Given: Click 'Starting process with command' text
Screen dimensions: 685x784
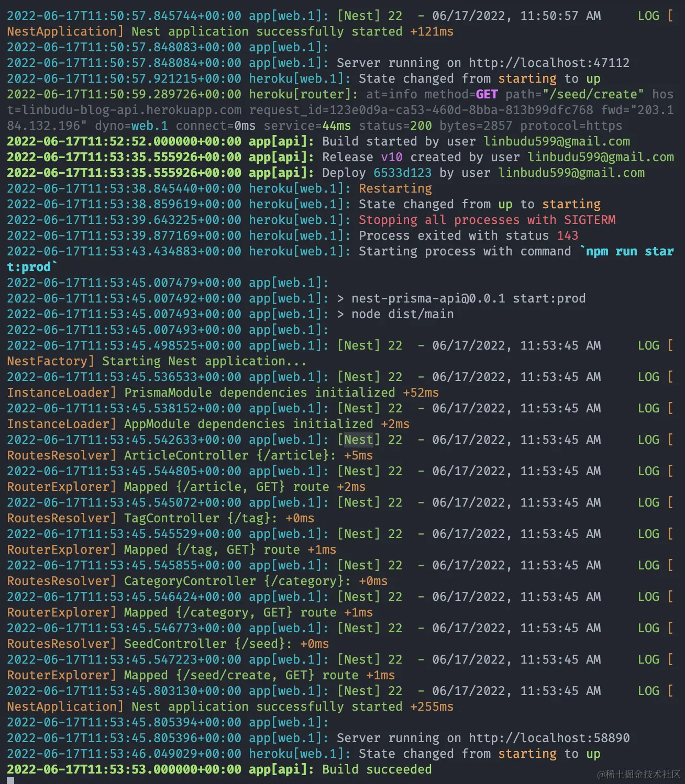Looking at the screenshot, I should point(465,251).
